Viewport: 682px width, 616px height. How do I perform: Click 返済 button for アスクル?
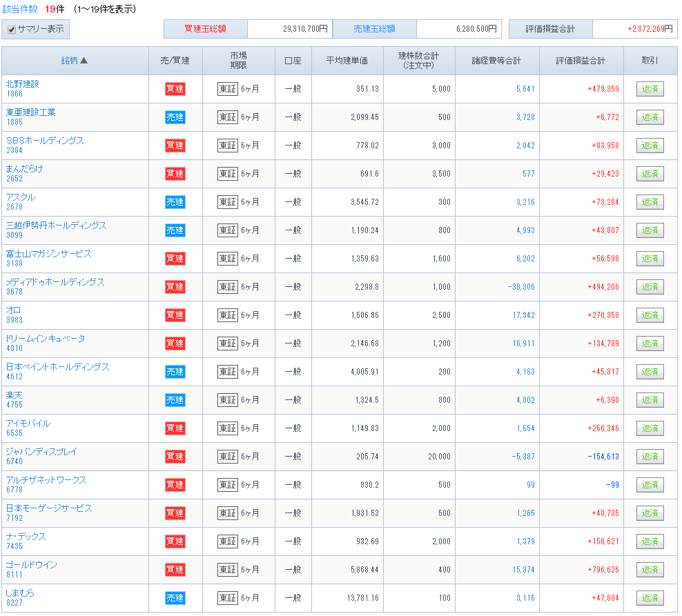click(650, 201)
